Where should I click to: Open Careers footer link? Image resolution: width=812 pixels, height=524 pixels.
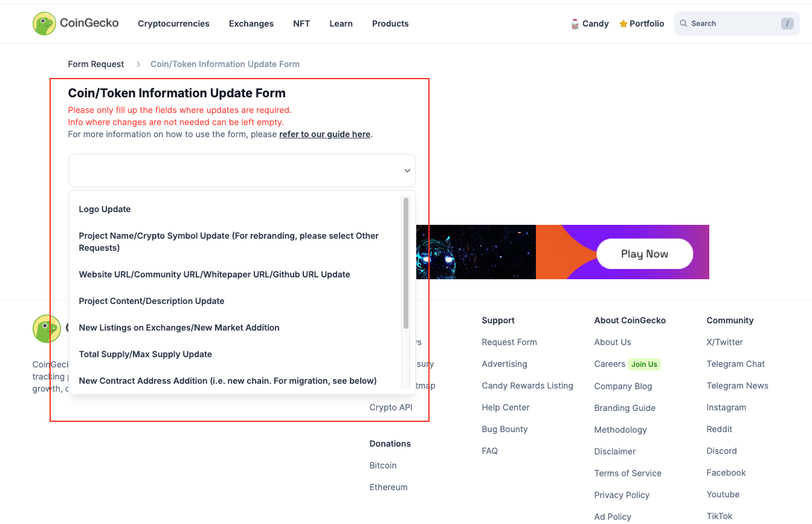[610, 364]
